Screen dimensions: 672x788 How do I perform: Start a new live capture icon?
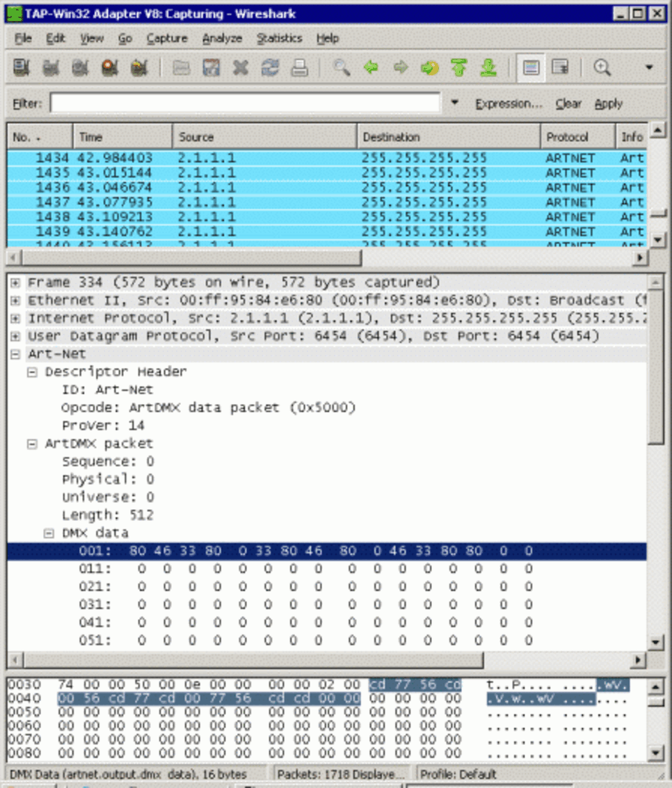(81, 67)
